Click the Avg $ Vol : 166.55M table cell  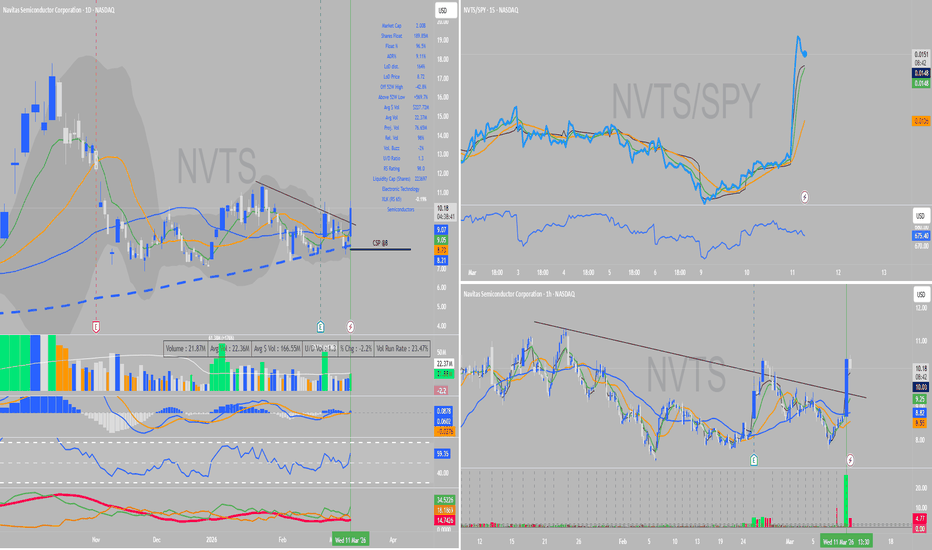coord(276,348)
